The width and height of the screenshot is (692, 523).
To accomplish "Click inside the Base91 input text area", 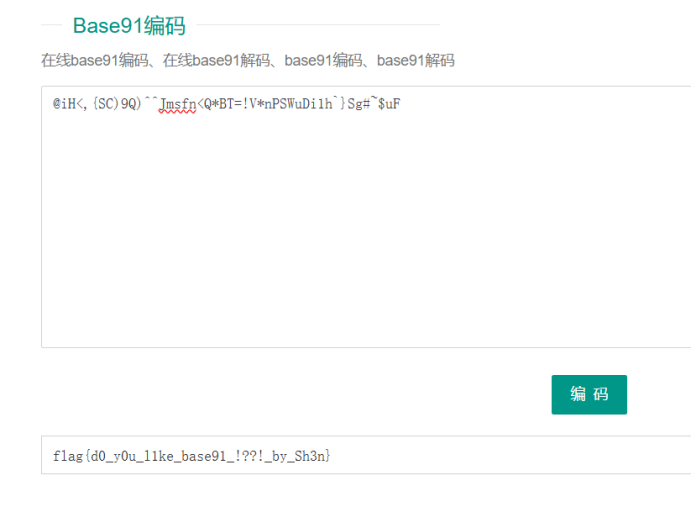I will (x=366, y=217).
